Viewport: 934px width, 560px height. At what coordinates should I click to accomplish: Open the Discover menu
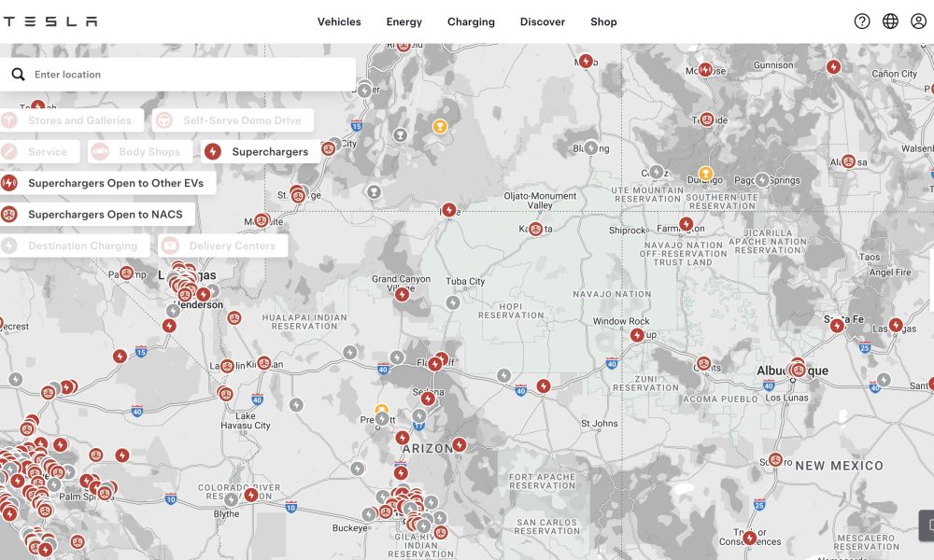(x=543, y=21)
